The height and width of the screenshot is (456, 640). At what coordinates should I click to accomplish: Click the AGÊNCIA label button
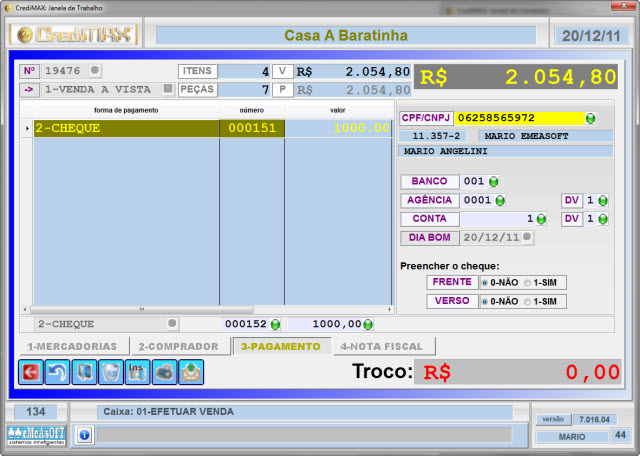pyautogui.click(x=428, y=200)
